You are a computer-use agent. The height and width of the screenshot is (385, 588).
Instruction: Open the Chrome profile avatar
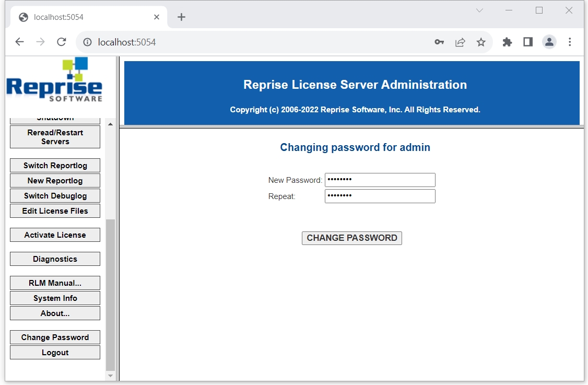(x=549, y=42)
